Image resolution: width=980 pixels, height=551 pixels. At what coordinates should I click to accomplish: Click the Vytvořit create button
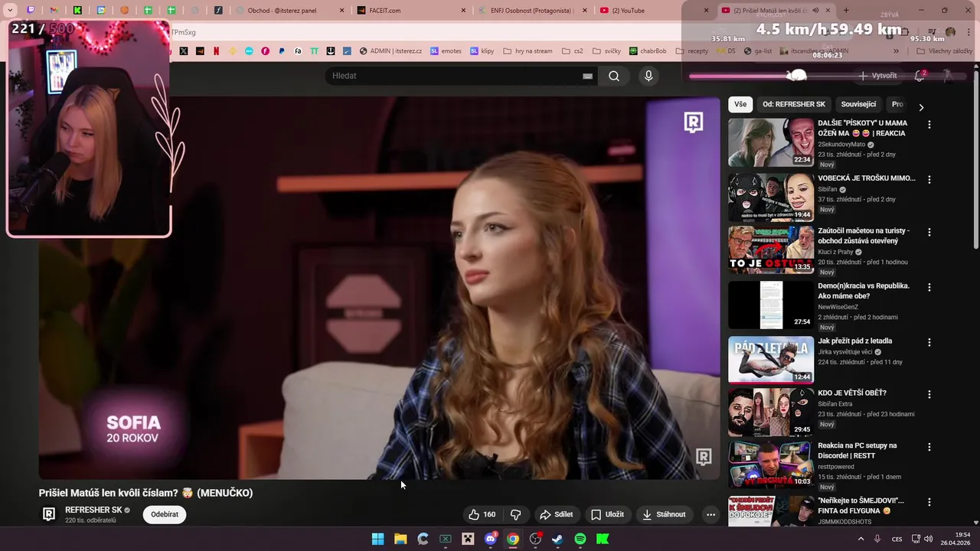pyautogui.click(x=877, y=76)
